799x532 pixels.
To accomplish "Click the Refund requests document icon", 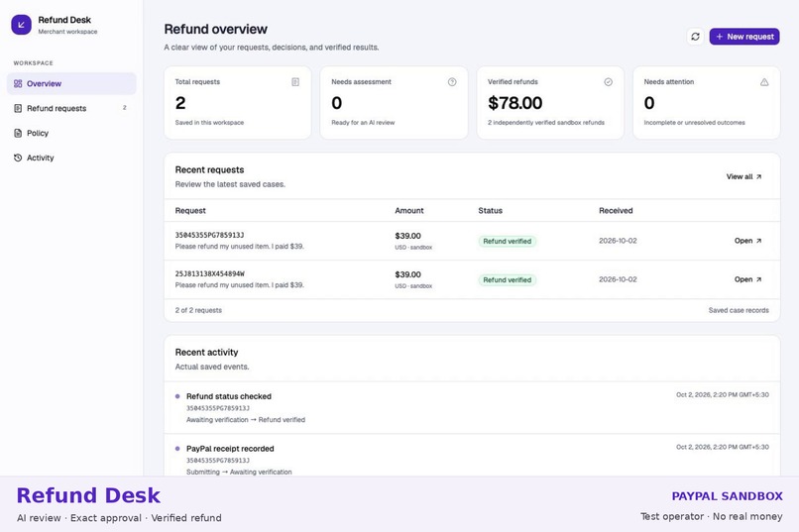I will (18, 108).
